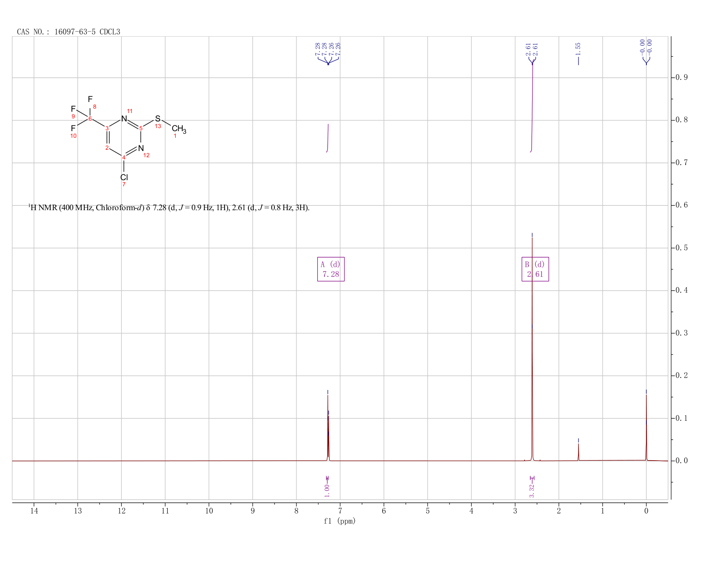The height and width of the screenshot is (563, 728).
Task: Click the y-axis tick label 0.5
Action: [682, 248]
